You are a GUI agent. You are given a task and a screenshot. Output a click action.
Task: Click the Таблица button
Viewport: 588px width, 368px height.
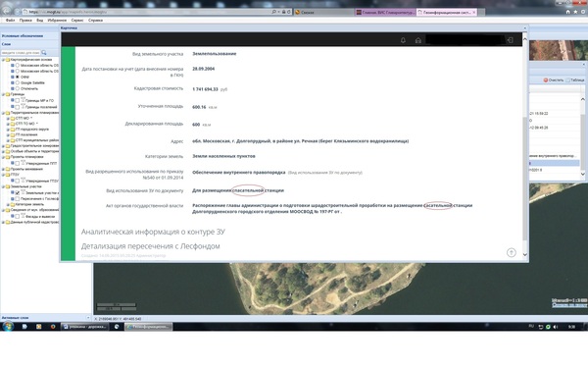point(575,80)
